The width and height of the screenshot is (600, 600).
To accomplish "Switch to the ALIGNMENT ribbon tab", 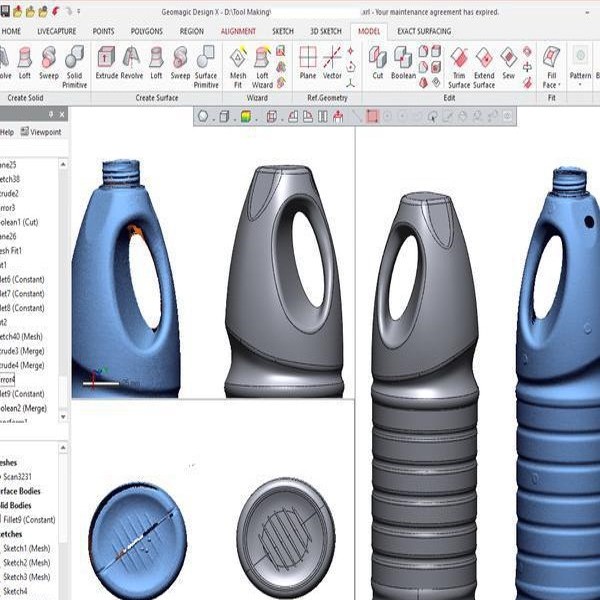I will pyautogui.click(x=238, y=31).
